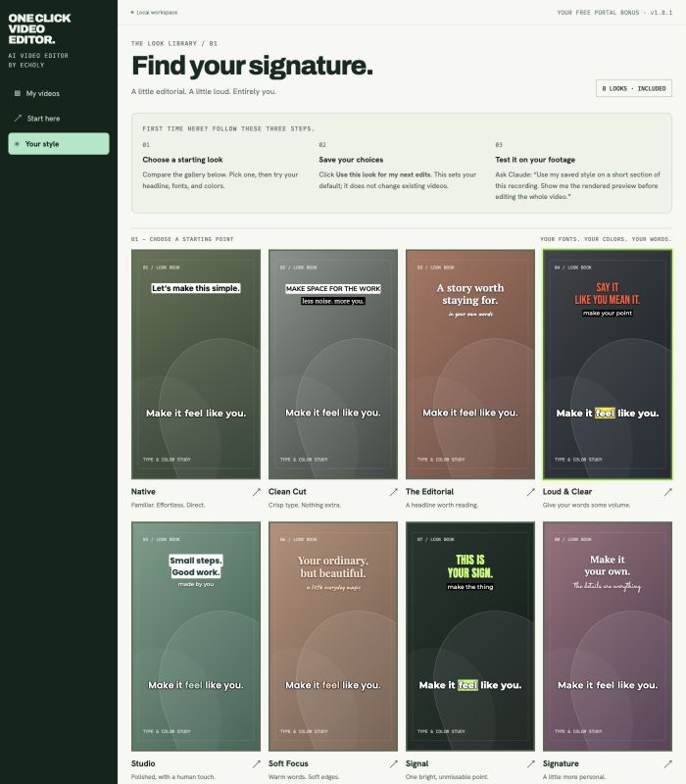Click the Signal look title
This screenshot has width=686, height=784.
417,763
